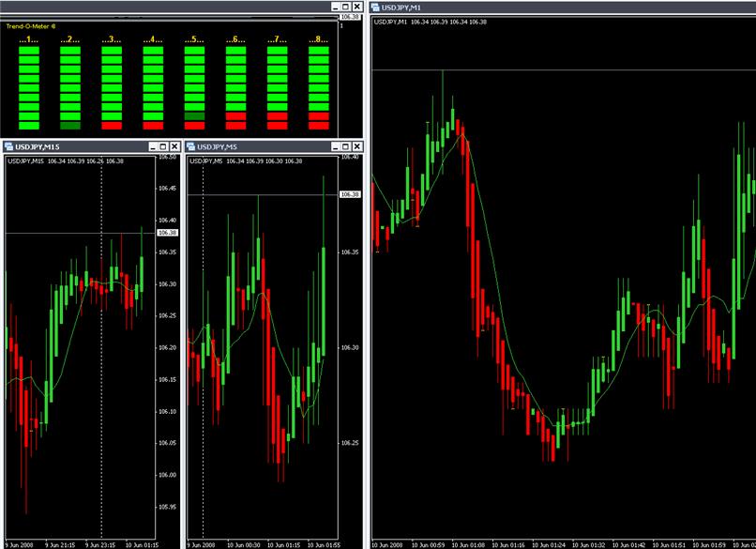Maximize the USDJPY,M15 chart window
The width and height of the screenshot is (756, 549).
[x=162, y=146]
